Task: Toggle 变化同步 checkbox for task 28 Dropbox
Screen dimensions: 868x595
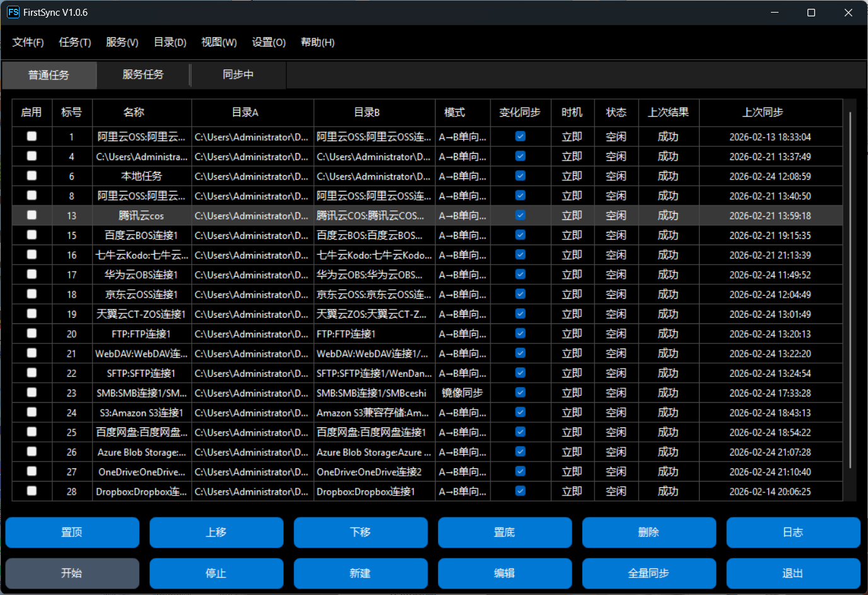Action: pyautogui.click(x=520, y=491)
